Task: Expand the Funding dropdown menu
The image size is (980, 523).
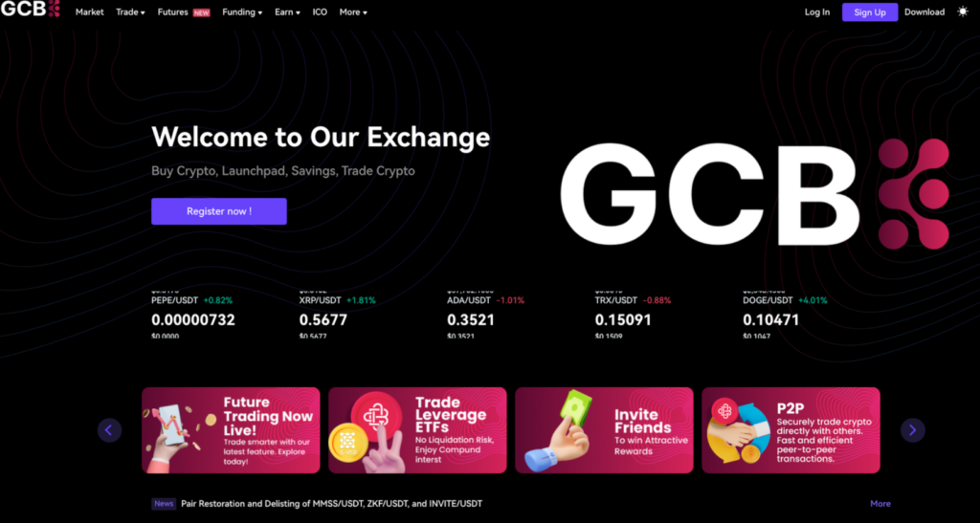Action: [x=242, y=12]
